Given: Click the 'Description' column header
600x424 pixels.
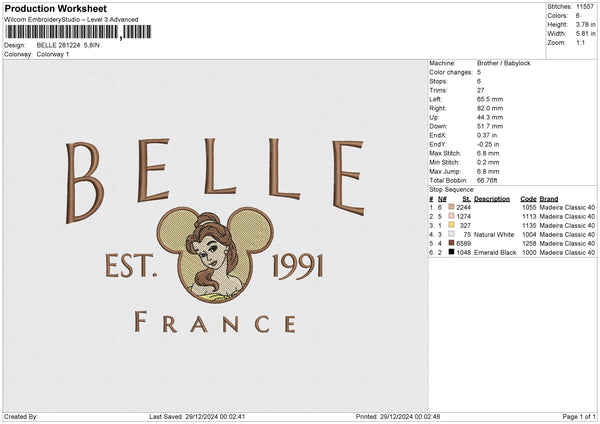Looking at the screenshot, I should [x=492, y=199].
